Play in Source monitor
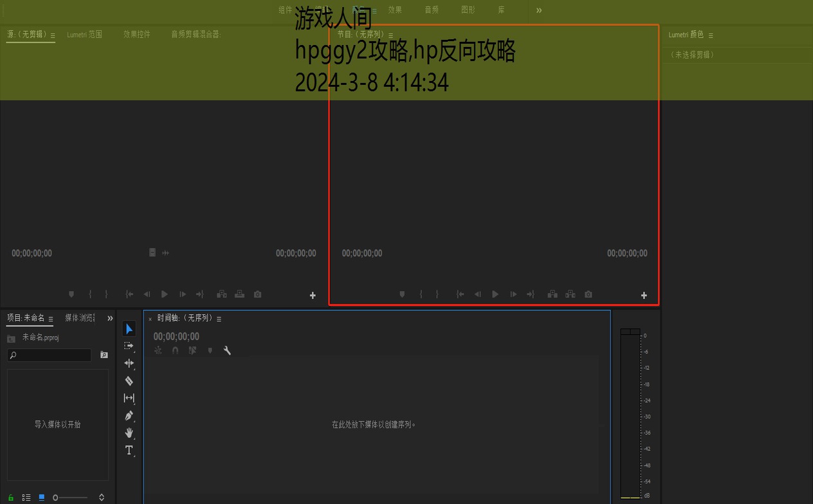 (165, 294)
